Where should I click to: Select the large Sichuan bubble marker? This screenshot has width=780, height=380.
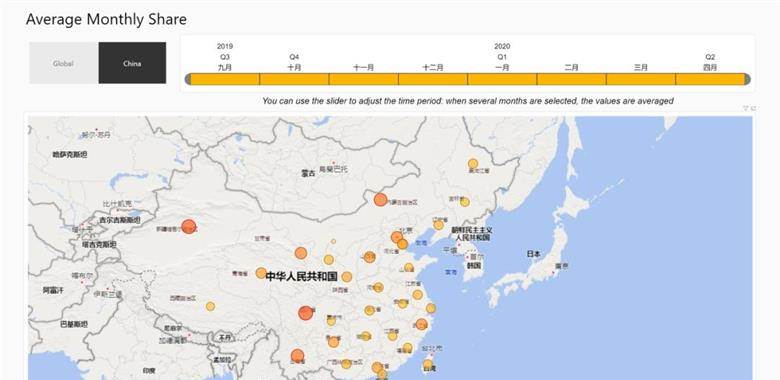[x=306, y=313]
